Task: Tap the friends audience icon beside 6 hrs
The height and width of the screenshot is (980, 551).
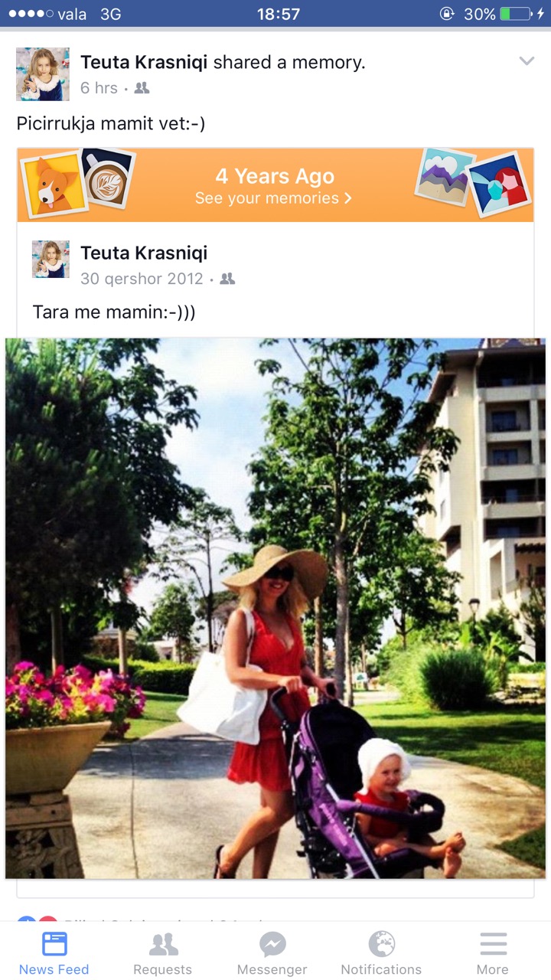Action: [142, 88]
